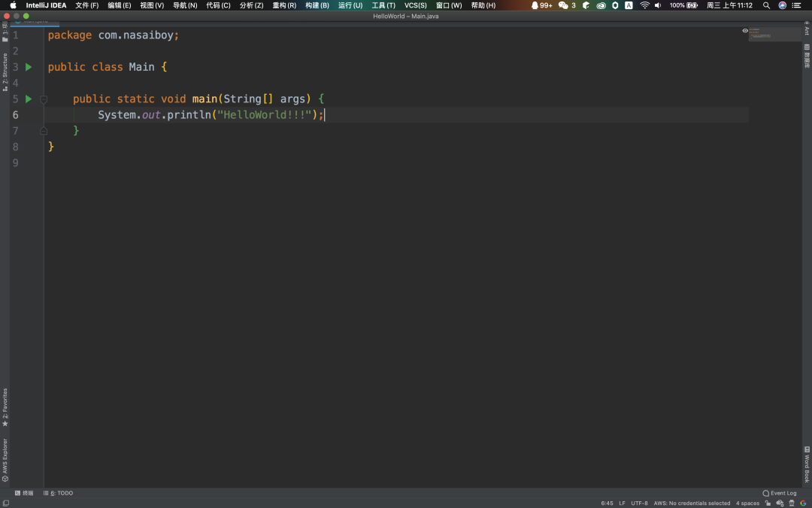Select AWS credentials in the status bar

pyautogui.click(x=692, y=503)
